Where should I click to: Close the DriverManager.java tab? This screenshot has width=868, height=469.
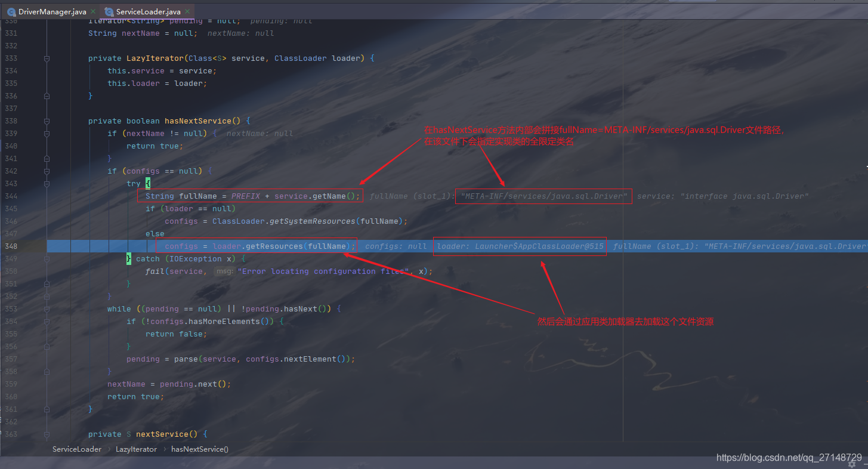[93, 11]
